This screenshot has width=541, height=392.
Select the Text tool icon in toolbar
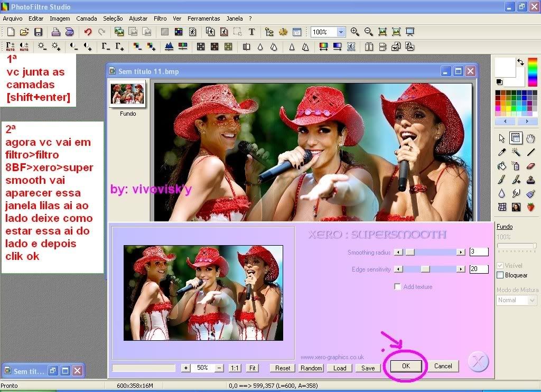[251, 32]
